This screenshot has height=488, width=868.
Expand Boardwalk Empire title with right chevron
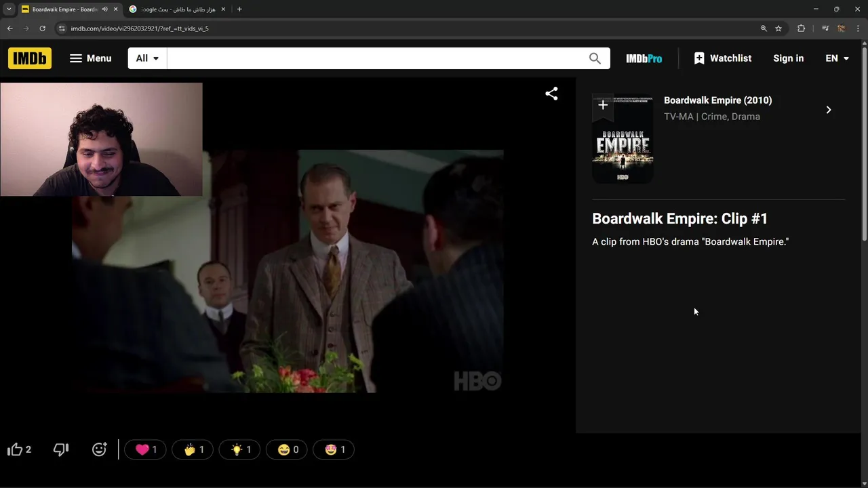tap(828, 110)
